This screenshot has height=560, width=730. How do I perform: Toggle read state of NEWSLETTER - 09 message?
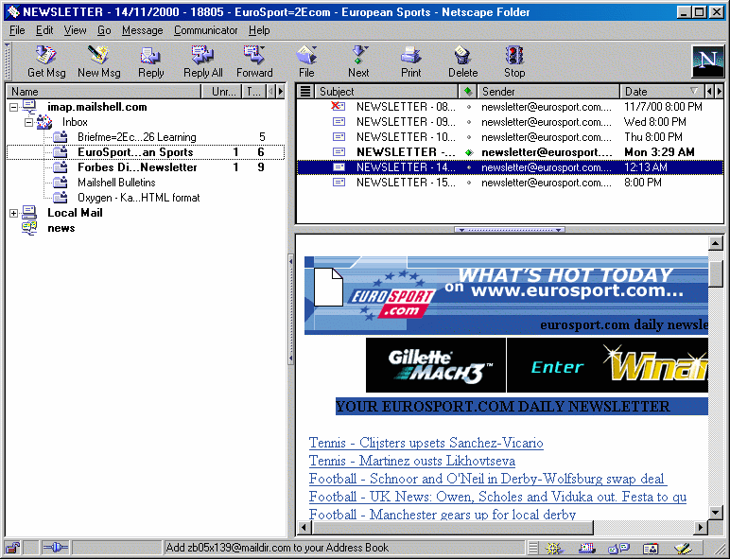pyautogui.click(x=469, y=122)
